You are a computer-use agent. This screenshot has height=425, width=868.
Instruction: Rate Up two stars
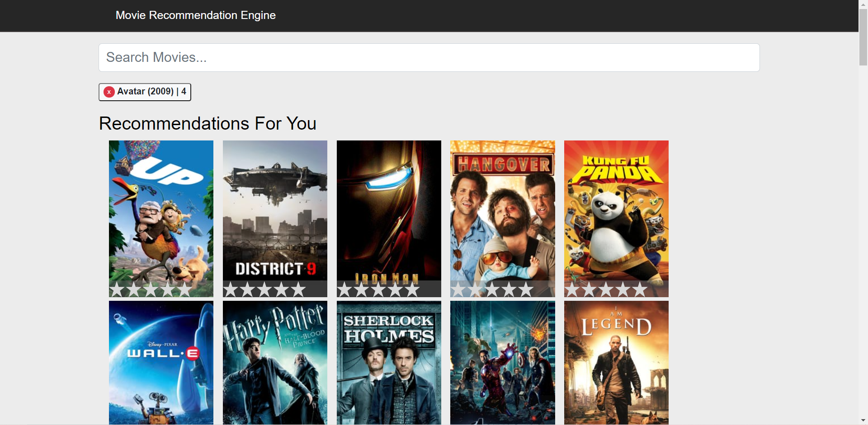[x=134, y=289]
